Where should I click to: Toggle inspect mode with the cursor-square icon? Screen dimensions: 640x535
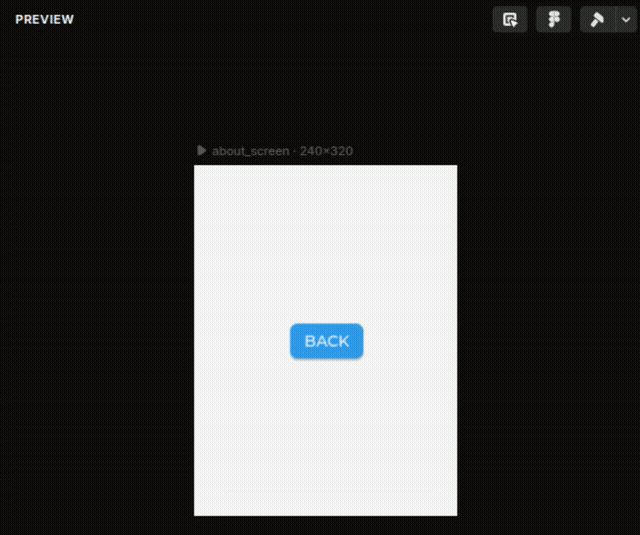click(510, 19)
